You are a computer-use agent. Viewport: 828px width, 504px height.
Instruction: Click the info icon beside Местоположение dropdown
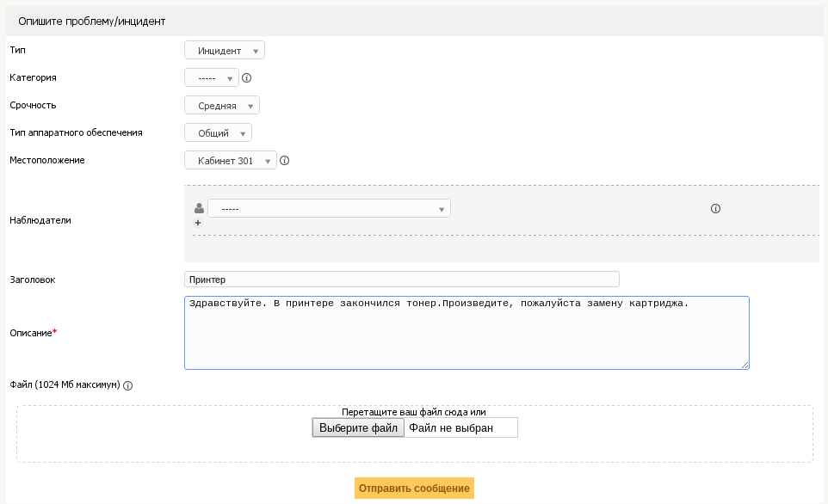(285, 161)
